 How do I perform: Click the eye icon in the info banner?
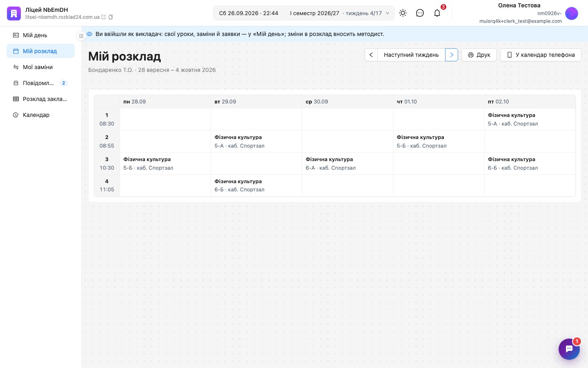(89, 34)
